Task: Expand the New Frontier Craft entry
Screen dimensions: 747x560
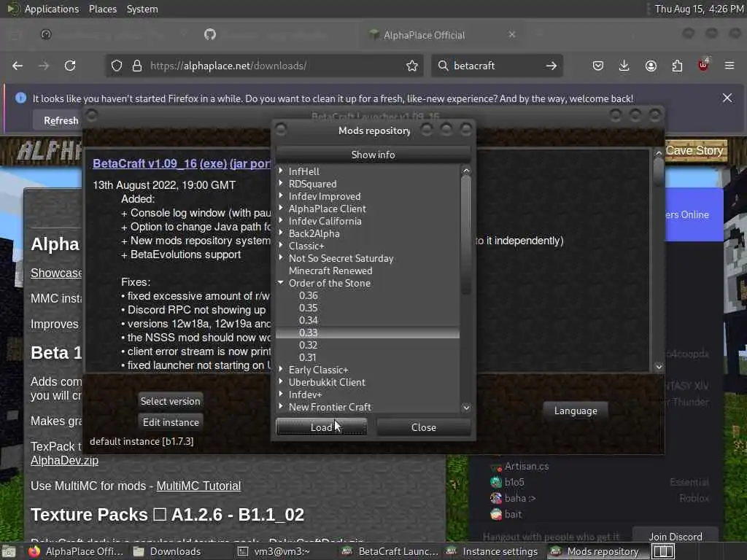Action: click(x=281, y=406)
